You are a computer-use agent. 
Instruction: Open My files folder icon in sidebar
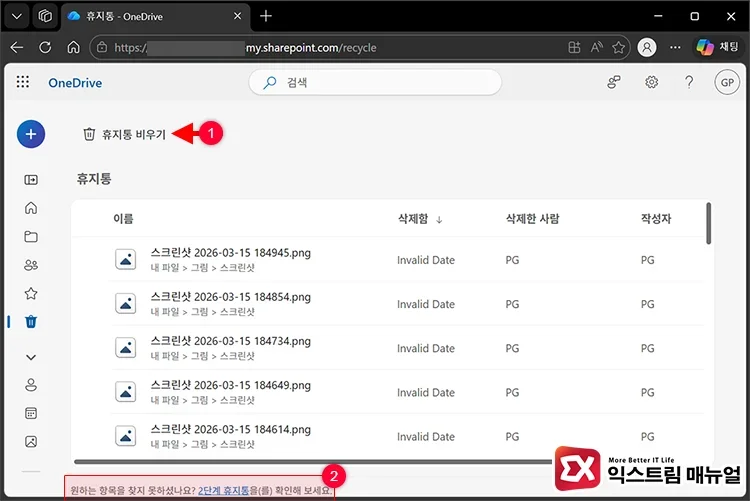pos(31,236)
